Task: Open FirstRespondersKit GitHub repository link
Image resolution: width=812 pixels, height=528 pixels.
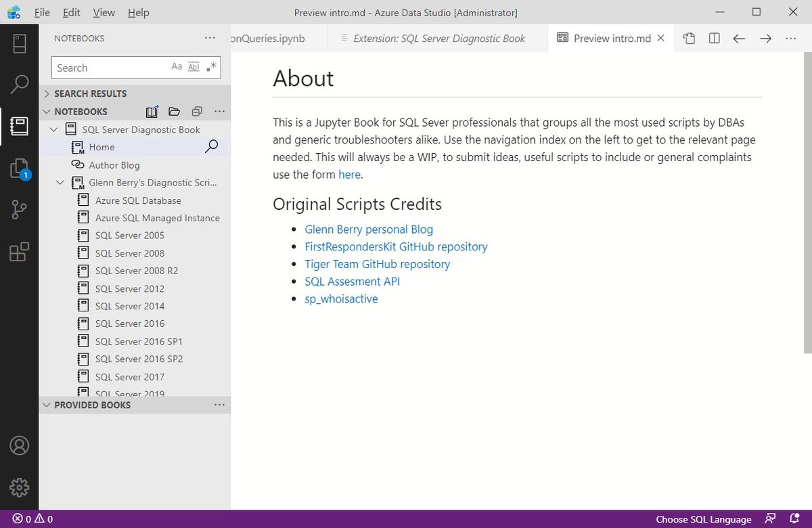Action: click(x=396, y=246)
